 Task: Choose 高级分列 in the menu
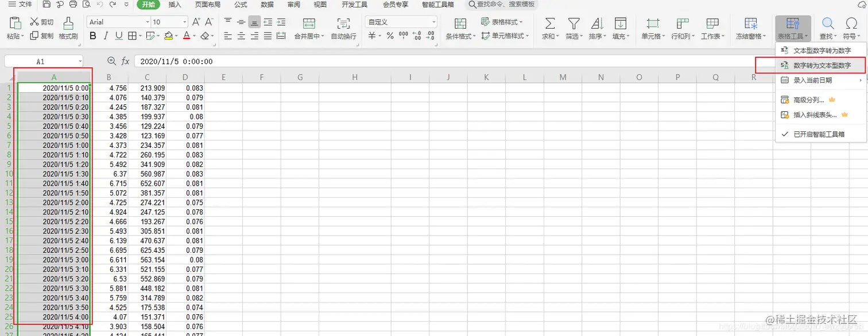[820, 100]
